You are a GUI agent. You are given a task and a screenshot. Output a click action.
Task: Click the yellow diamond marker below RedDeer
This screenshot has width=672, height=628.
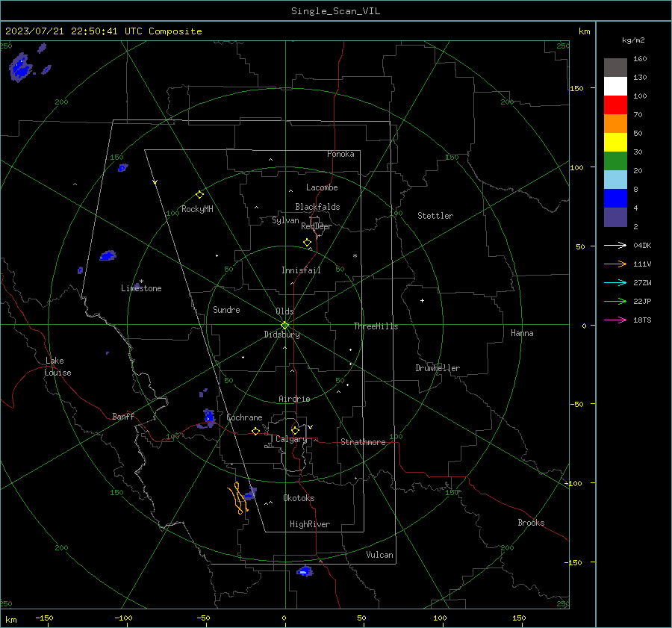tap(308, 243)
